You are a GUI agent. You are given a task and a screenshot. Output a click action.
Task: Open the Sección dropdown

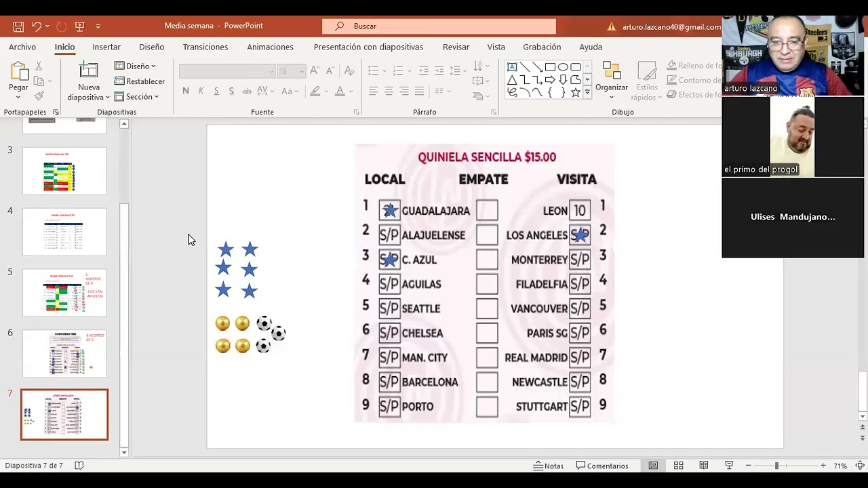coord(136,96)
